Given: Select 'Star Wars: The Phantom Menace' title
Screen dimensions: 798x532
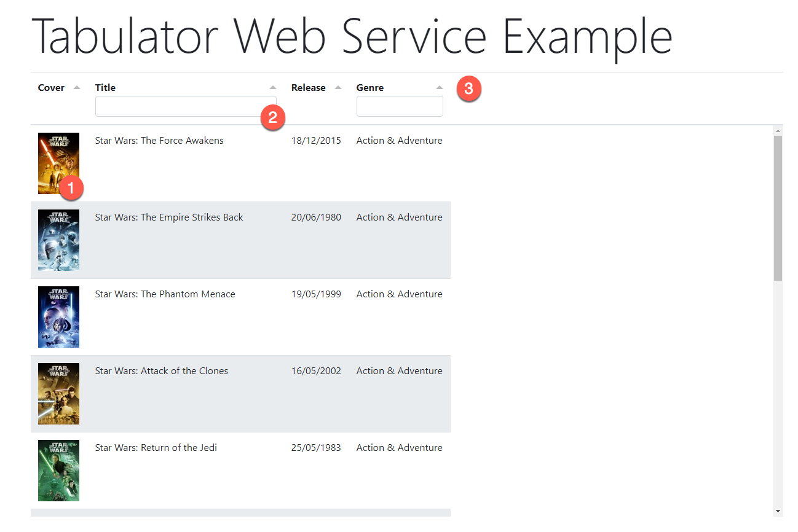Looking at the screenshot, I should [165, 294].
